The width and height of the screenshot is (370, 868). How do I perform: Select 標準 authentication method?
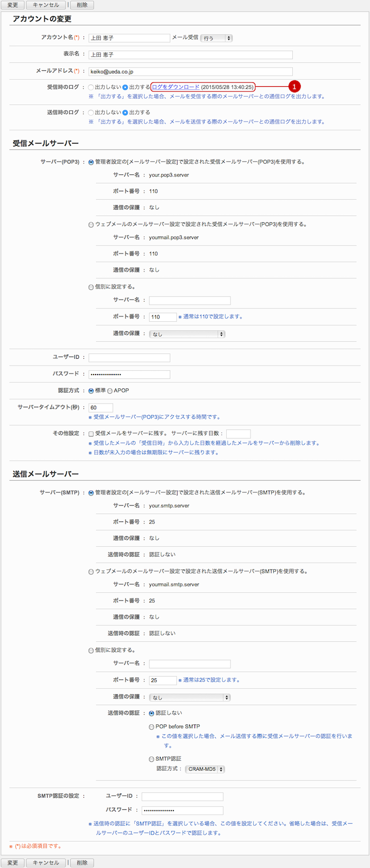[x=91, y=391]
